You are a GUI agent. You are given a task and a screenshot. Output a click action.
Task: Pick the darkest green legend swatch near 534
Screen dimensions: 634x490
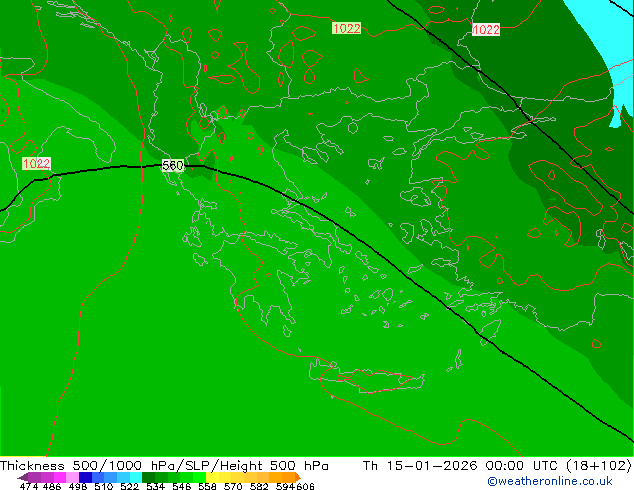coord(148,477)
